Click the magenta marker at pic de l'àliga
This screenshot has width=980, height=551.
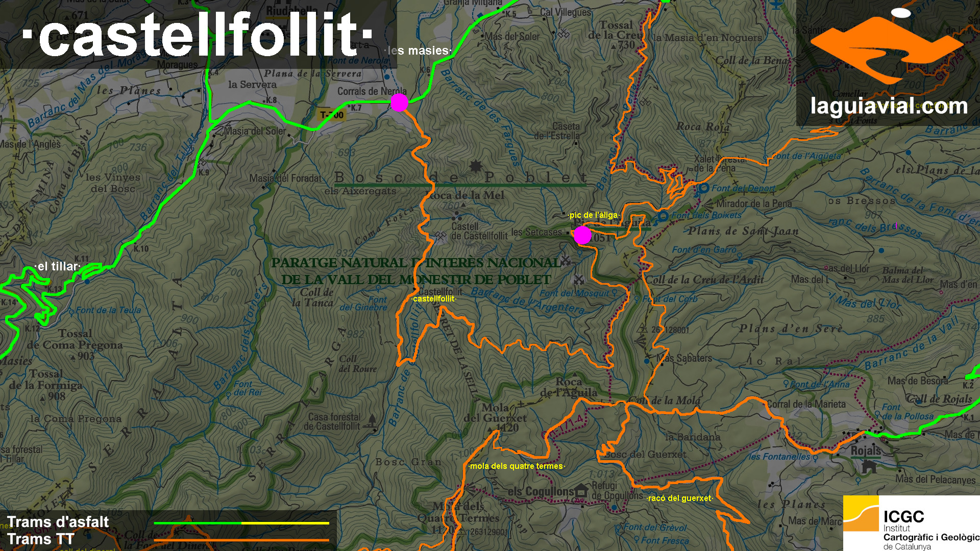coord(582,235)
